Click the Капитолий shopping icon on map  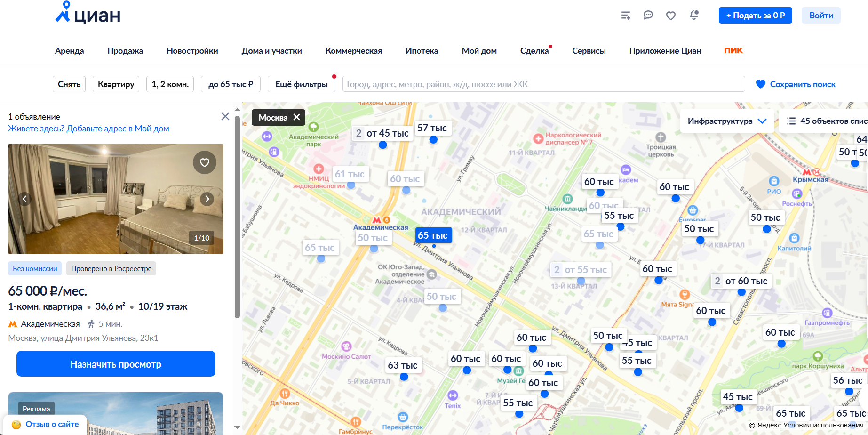[795, 238]
